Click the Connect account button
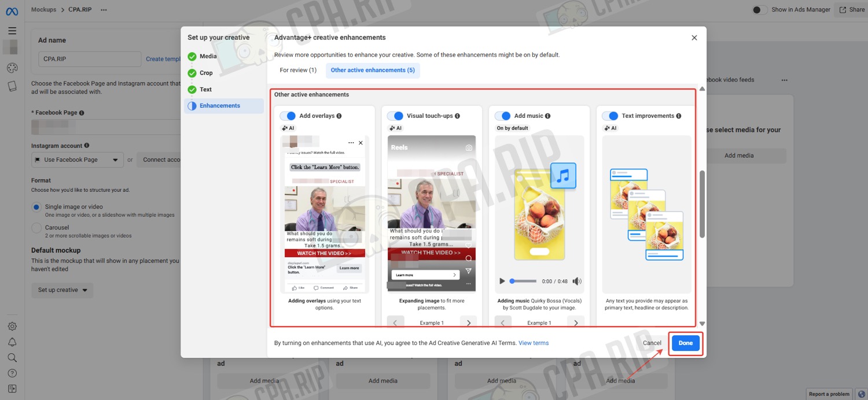Screen dimensions: 868x400 (159, 160)
